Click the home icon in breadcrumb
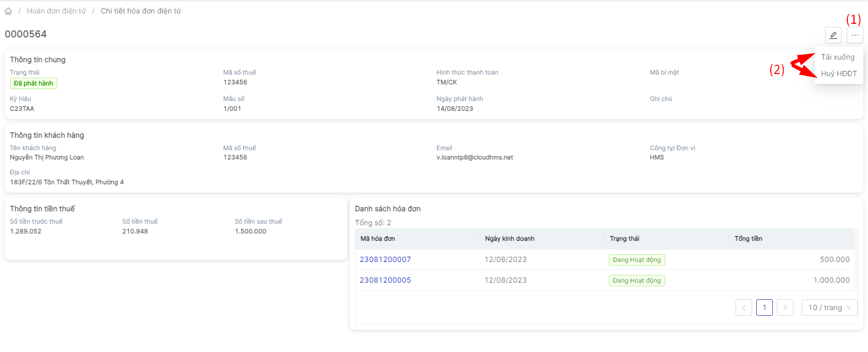868x352 pixels. (8, 11)
